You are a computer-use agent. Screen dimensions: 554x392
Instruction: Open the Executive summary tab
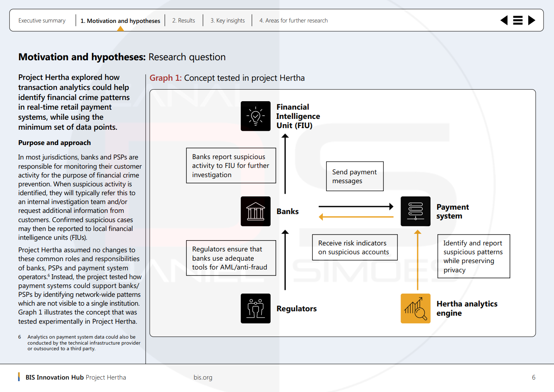42,20
